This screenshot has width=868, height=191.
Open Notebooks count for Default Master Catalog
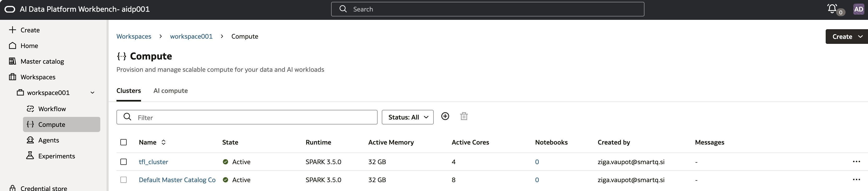click(x=537, y=180)
